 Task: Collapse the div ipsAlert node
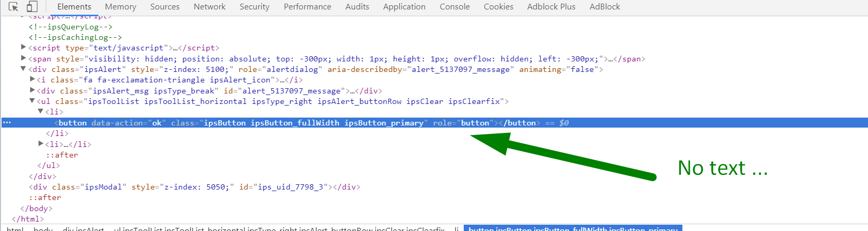tap(23, 69)
